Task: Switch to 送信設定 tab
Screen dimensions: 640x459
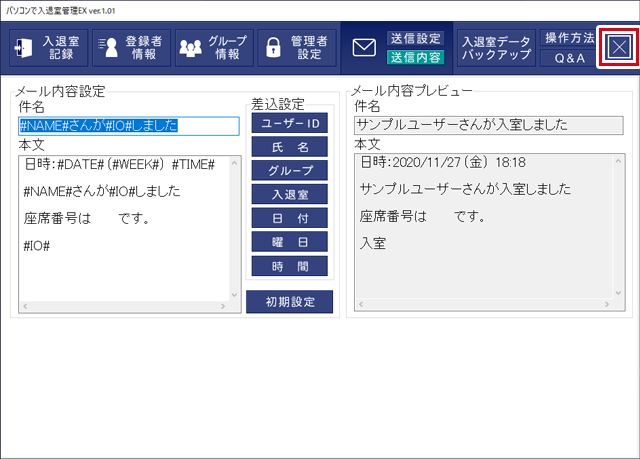Action: tap(416, 38)
